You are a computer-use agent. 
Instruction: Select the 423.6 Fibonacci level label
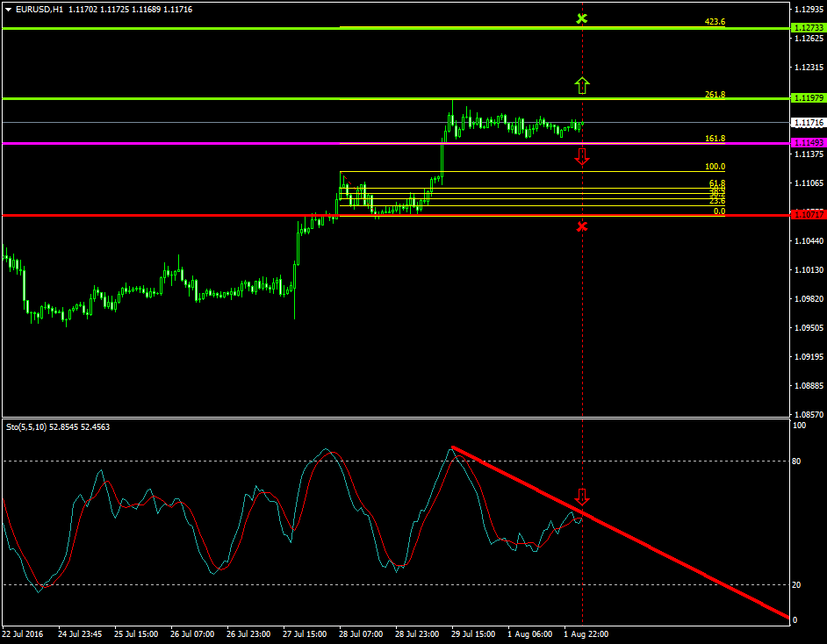(715, 22)
